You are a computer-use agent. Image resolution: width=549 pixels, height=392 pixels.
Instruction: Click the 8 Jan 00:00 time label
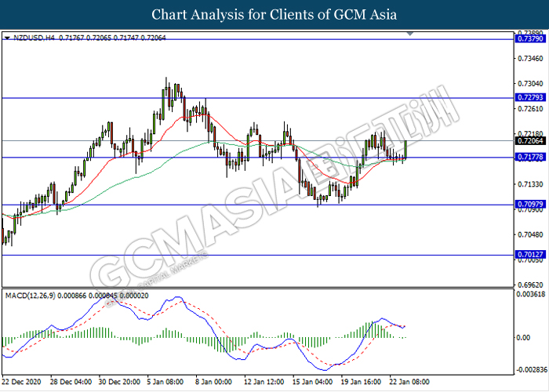(x=213, y=382)
